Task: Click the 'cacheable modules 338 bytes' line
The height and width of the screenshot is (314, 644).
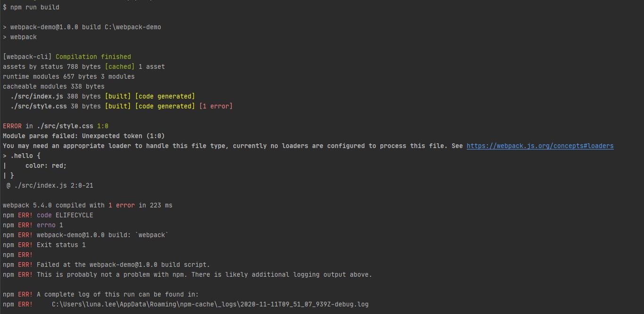Action: [x=53, y=87]
